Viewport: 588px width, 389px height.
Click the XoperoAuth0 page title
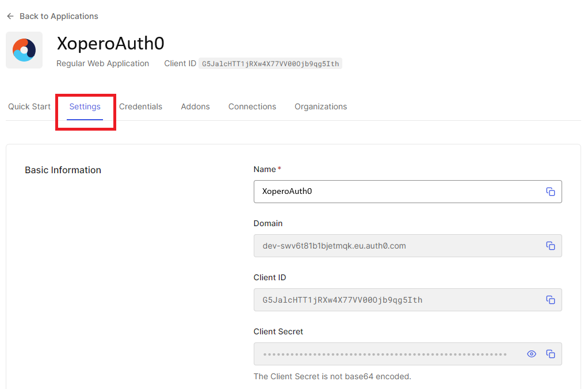point(110,44)
